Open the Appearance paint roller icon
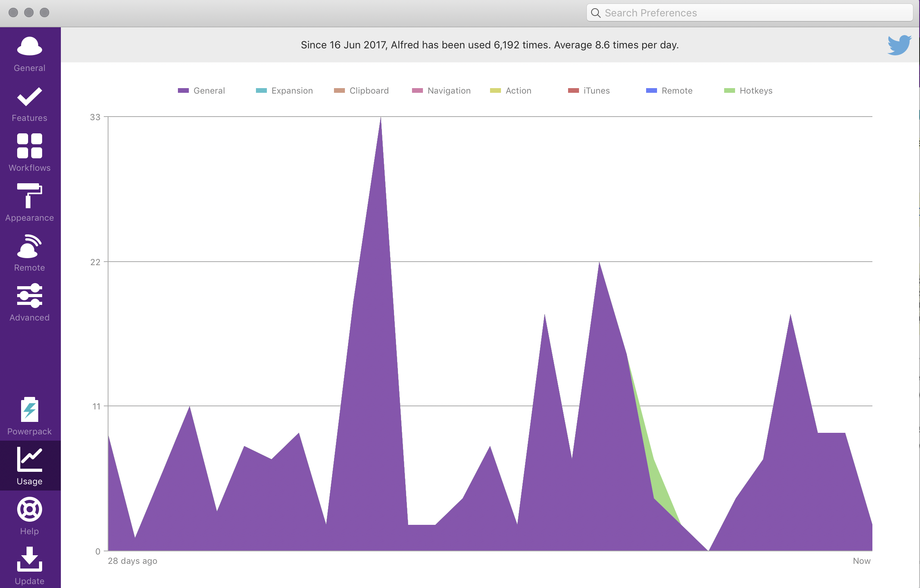Screen dimensions: 920x588 click(x=30, y=196)
